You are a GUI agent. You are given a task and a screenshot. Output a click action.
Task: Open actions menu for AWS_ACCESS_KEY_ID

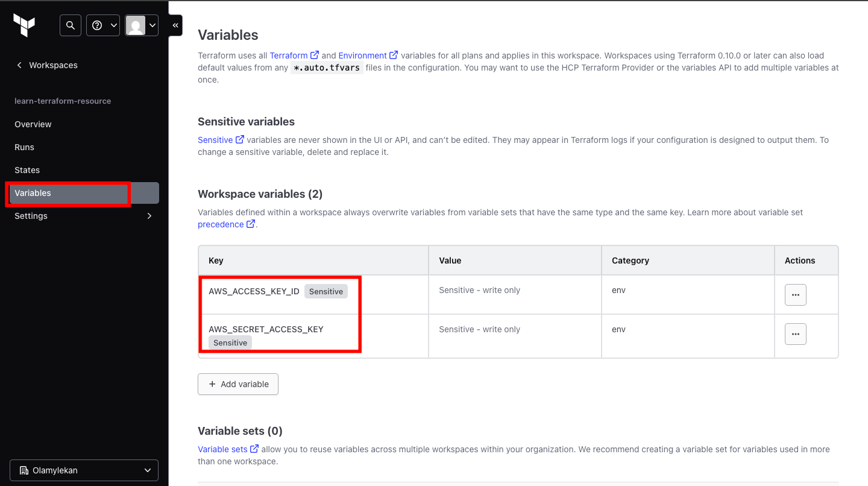coord(796,295)
